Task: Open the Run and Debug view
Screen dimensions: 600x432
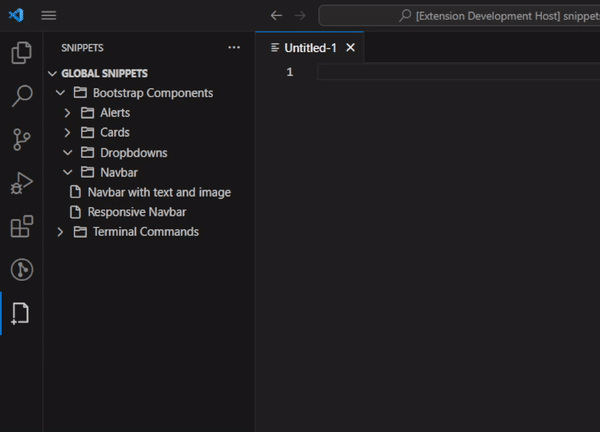Action: pyautogui.click(x=21, y=183)
